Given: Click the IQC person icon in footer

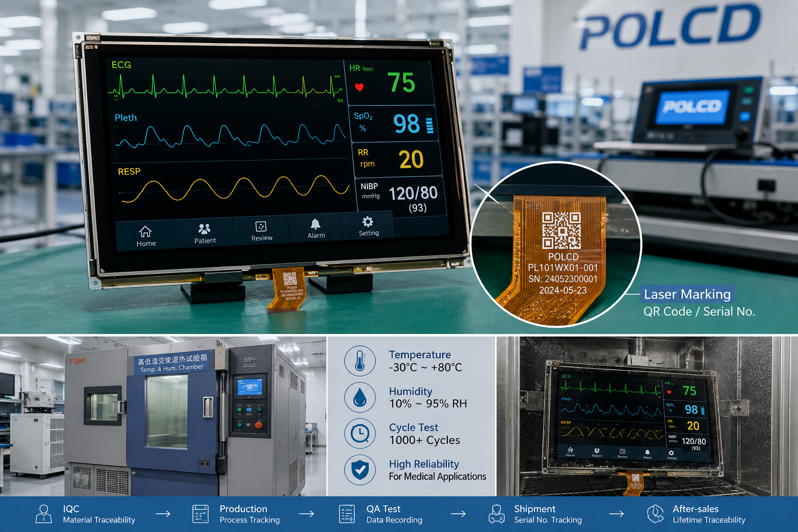Looking at the screenshot, I should coord(44,514).
